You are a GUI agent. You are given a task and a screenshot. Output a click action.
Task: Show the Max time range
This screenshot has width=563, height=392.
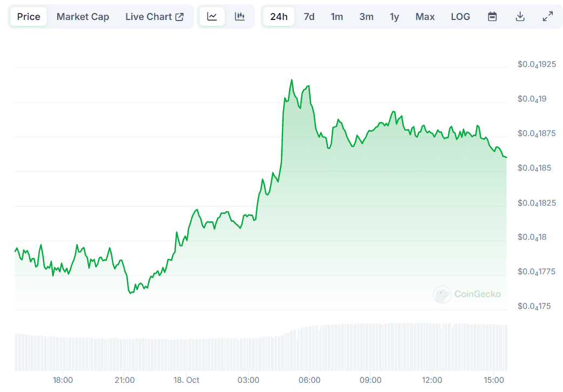(x=425, y=17)
